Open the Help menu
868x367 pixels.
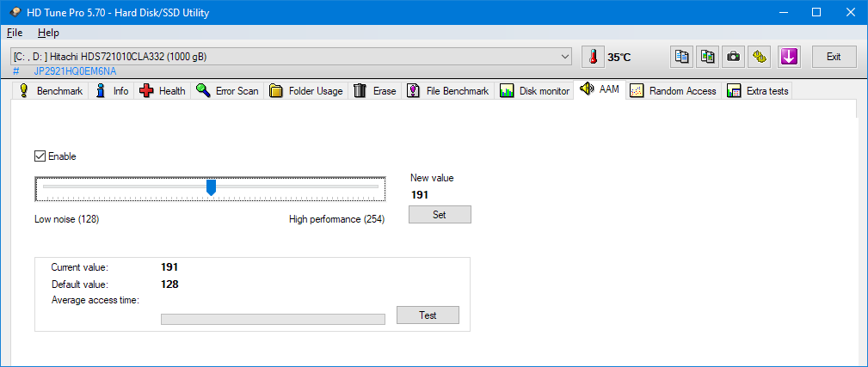click(48, 33)
